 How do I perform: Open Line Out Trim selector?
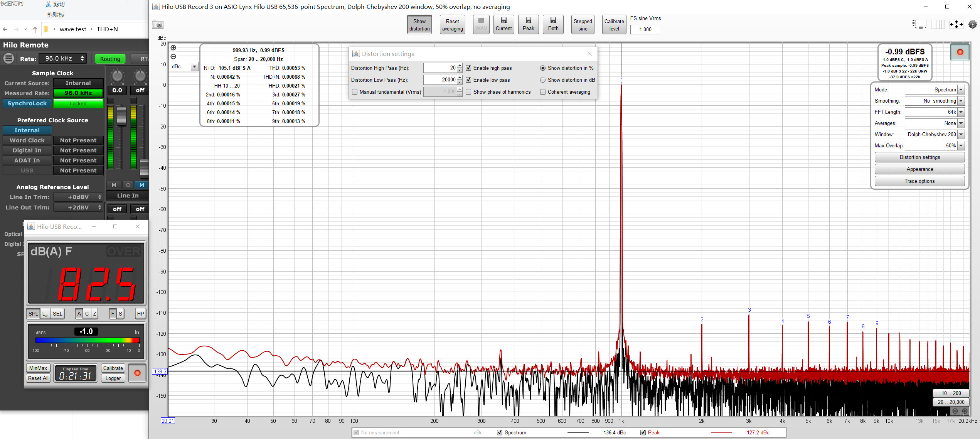point(78,208)
